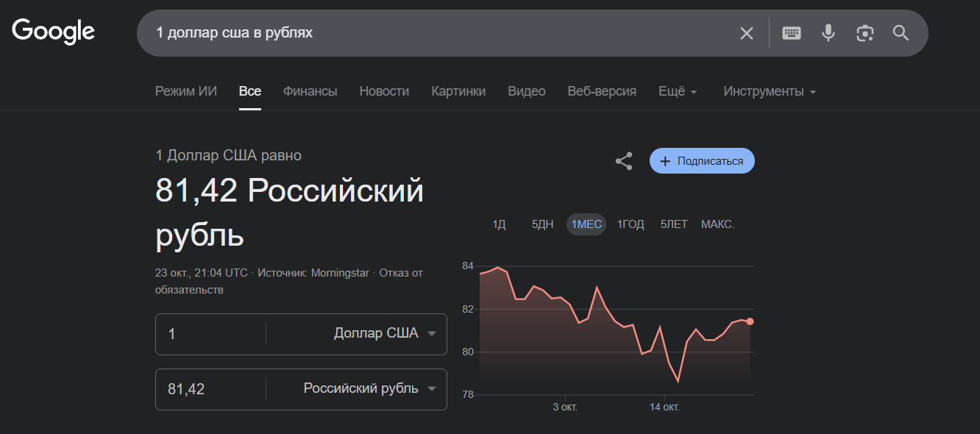Open the Доллар США currency dropdown
Viewport: 980px width, 434px height.
(x=384, y=333)
